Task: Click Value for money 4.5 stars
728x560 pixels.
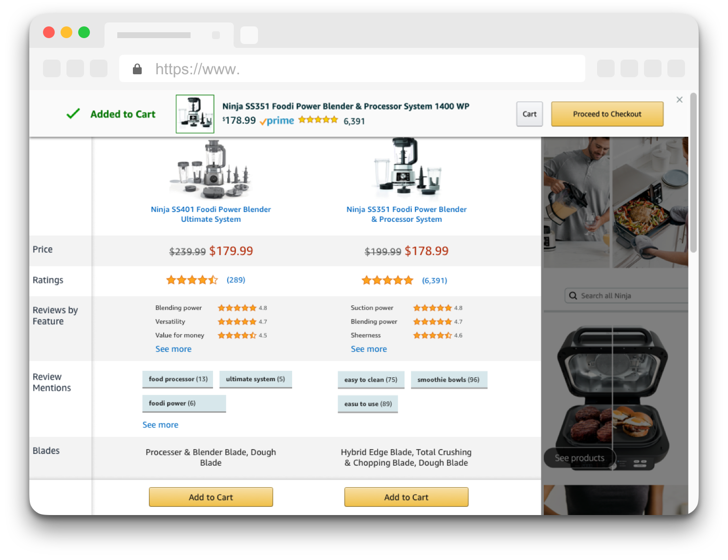Action: 237,335
